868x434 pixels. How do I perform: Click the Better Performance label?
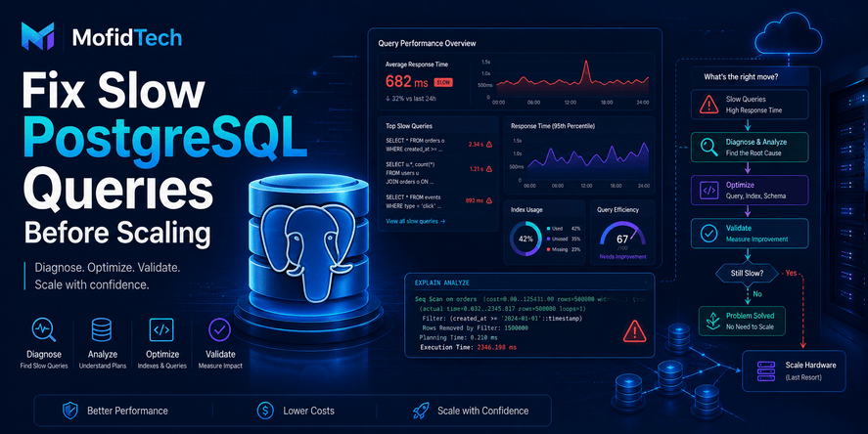point(127,411)
